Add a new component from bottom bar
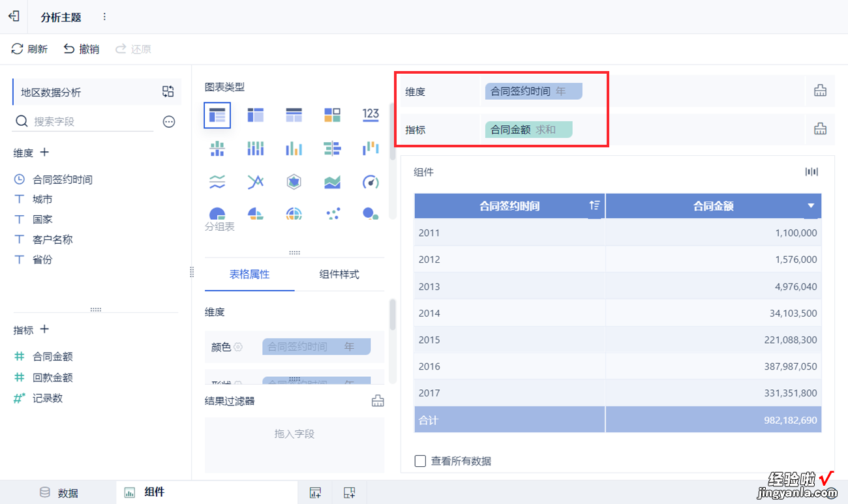 click(x=316, y=493)
